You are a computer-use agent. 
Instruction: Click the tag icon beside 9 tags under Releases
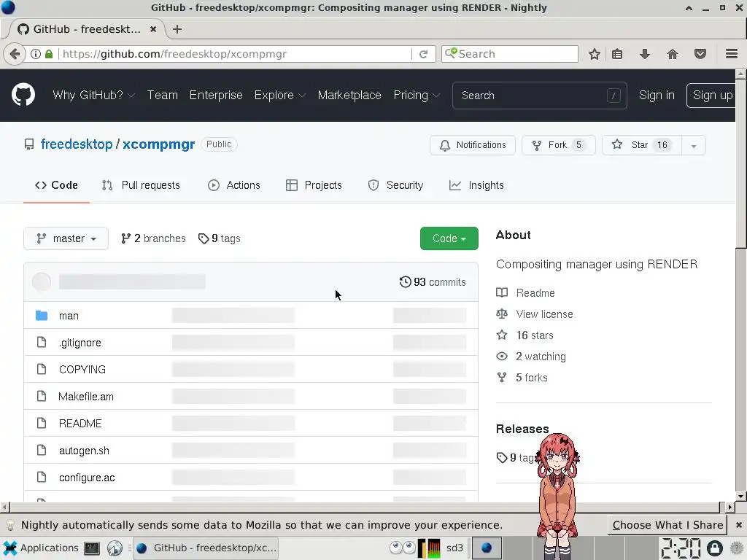502,458
